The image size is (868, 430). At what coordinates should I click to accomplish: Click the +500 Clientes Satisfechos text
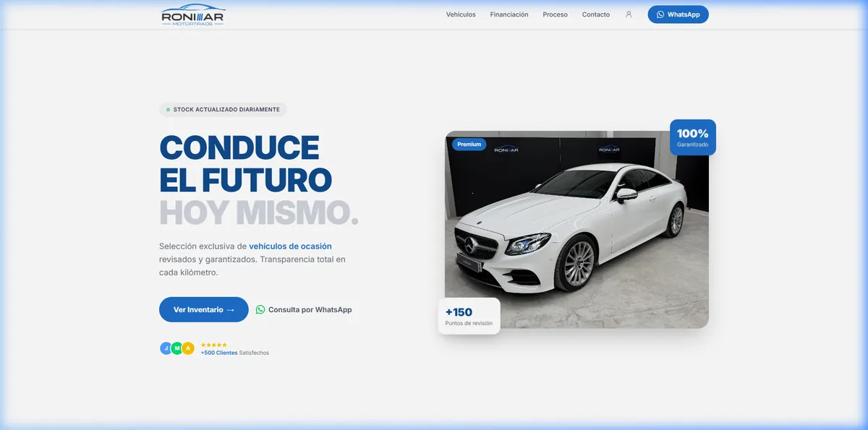[x=235, y=353]
